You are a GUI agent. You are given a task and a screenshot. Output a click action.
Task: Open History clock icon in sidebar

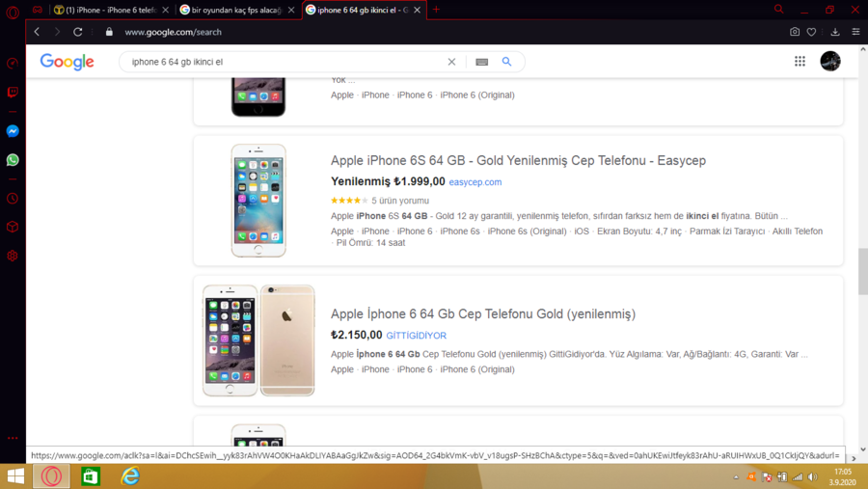[x=13, y=199]
